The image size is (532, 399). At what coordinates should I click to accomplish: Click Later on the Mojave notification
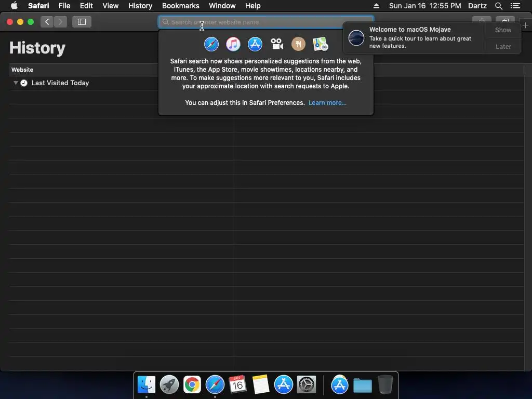503,46
